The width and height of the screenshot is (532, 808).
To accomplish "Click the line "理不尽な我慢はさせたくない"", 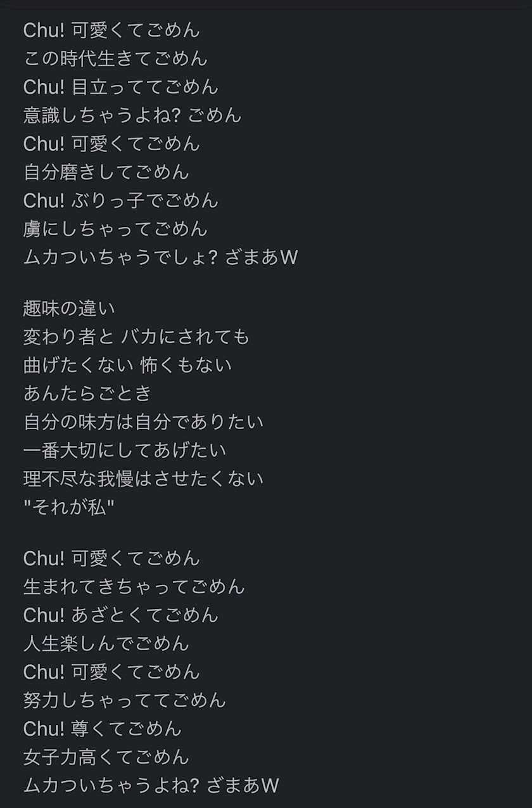I will (144, 478).
